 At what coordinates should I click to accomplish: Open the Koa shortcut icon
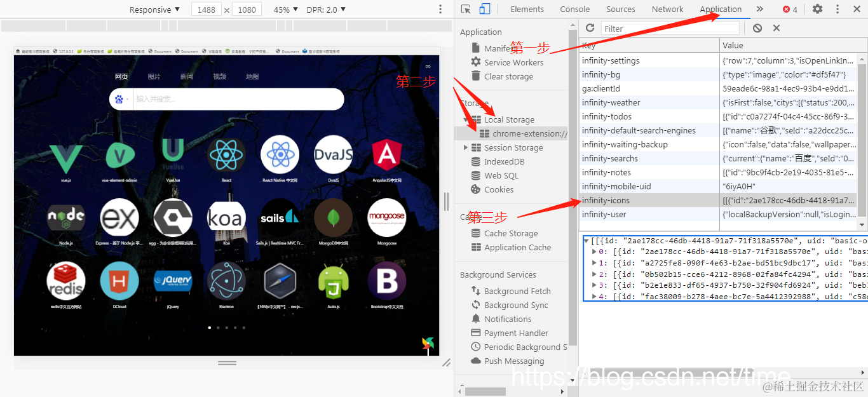[x=226, y=218]
